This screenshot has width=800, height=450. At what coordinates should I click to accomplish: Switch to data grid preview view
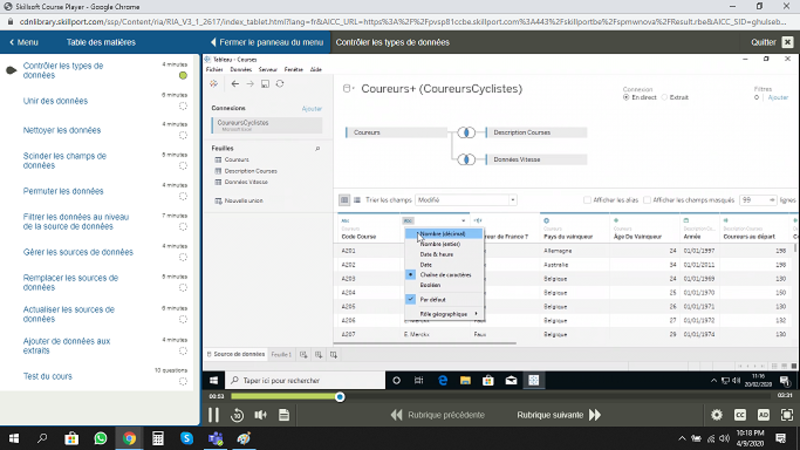(x=344, y=200)
